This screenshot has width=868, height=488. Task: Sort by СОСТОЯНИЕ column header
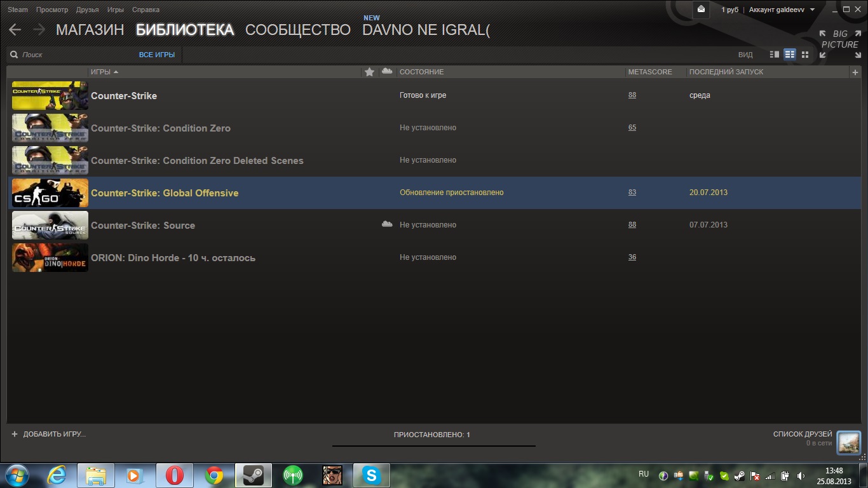[421, 72]
